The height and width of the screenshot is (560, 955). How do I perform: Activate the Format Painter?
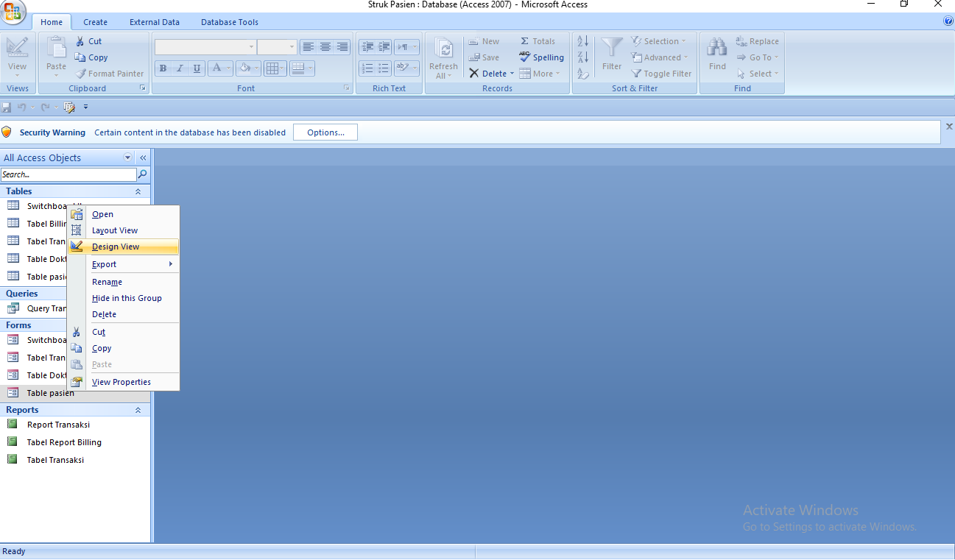(x=110, y=73)
